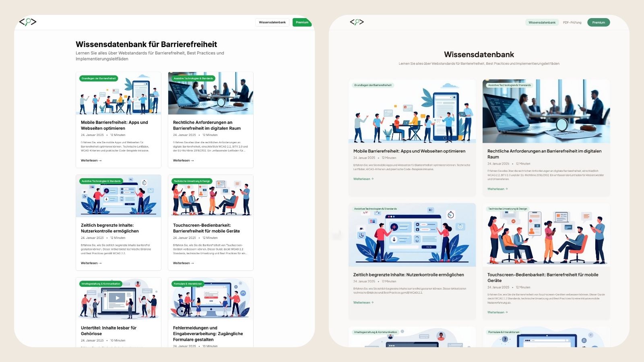Screen dimensions: 644x362
Task: Click the 'Formulare & Interaktionen' tag on the left page
Action: (x=188, y=284)
